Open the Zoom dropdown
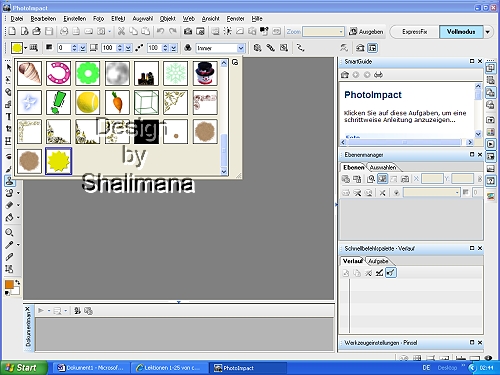Viewport: 500px width, 375px height. [x=341, y=32]
